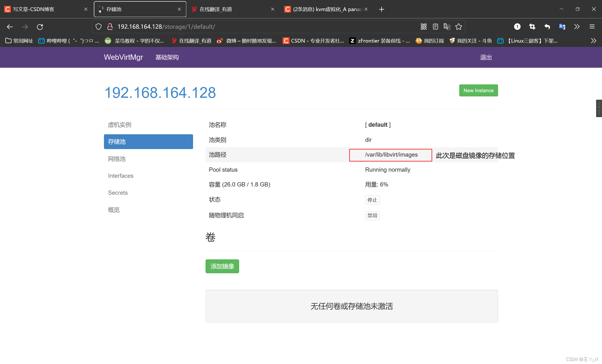Click the 基础架构 navigation icon
Viewport: 602px width, 364px height.
point(167,57)
